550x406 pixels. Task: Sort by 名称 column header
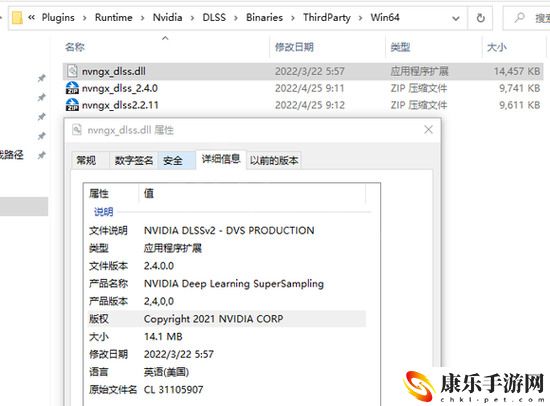[75, 47]
